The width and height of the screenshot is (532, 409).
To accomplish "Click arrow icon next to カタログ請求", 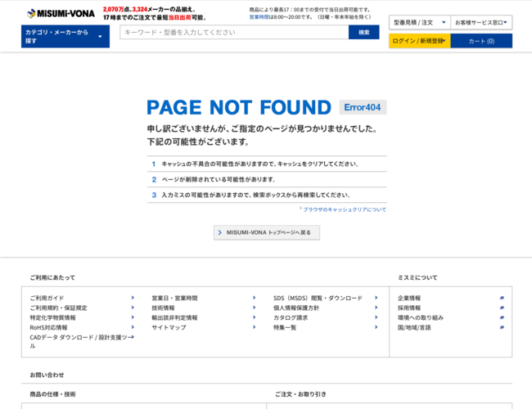I will point(376,317).
